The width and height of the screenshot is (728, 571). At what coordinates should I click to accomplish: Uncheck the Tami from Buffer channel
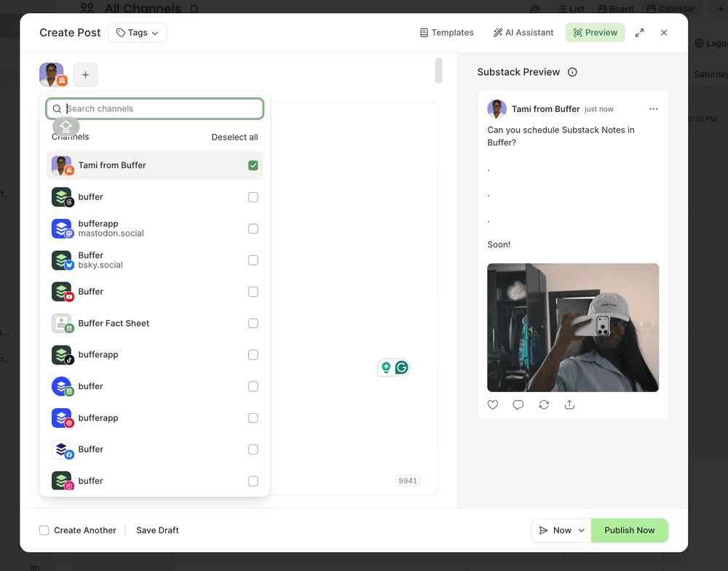pos(253,165)
